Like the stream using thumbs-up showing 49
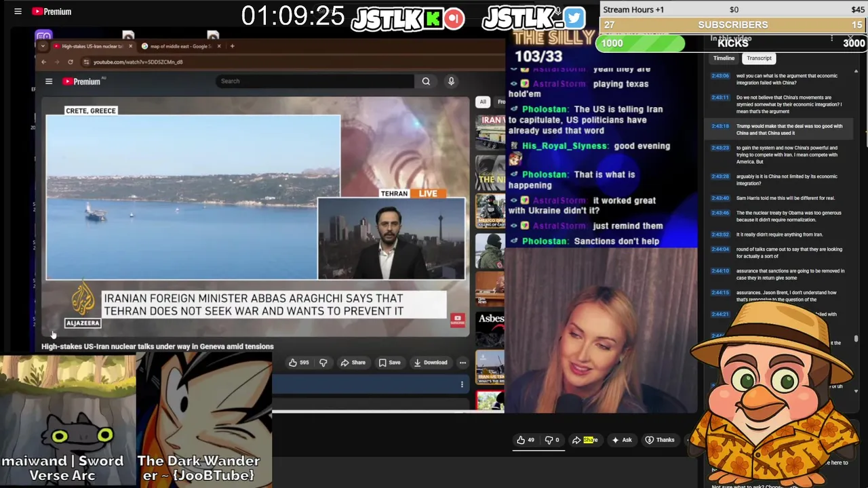 (x=525, y=440)
